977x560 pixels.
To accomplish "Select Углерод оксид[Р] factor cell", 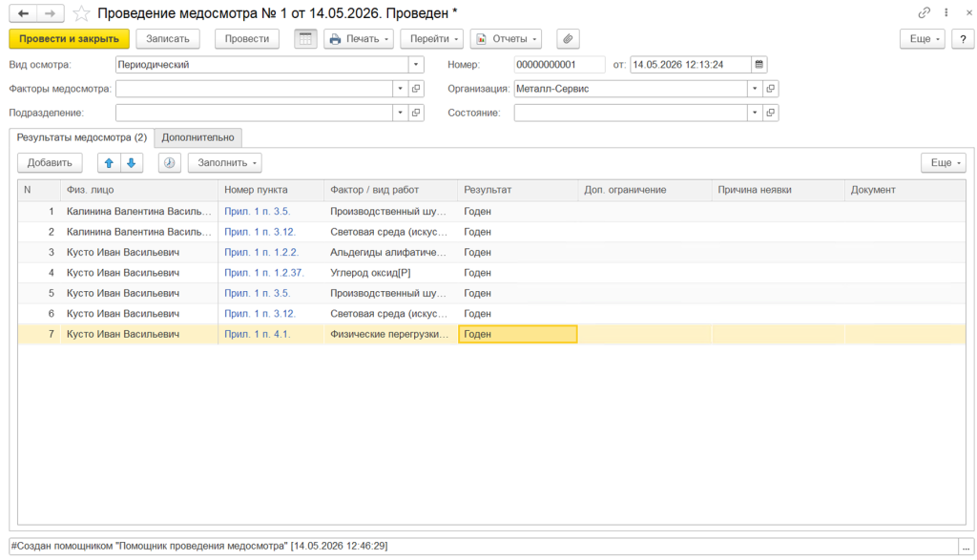I will click(390, 273).
